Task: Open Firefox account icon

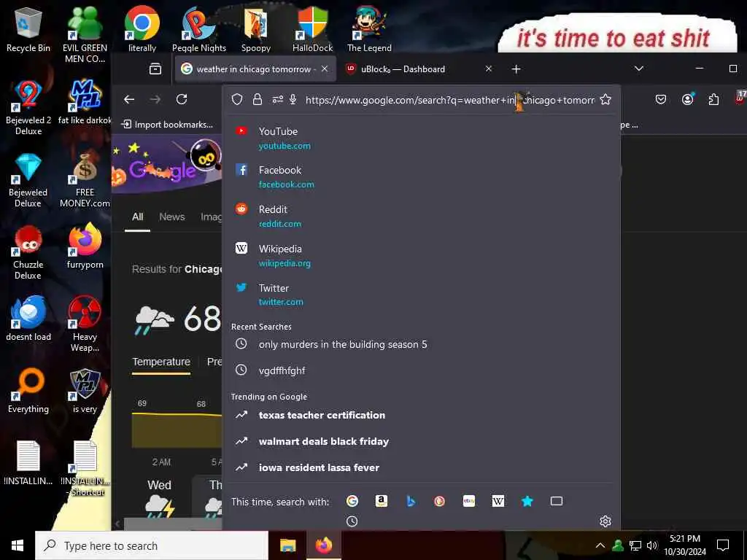Action: point(687,99)
